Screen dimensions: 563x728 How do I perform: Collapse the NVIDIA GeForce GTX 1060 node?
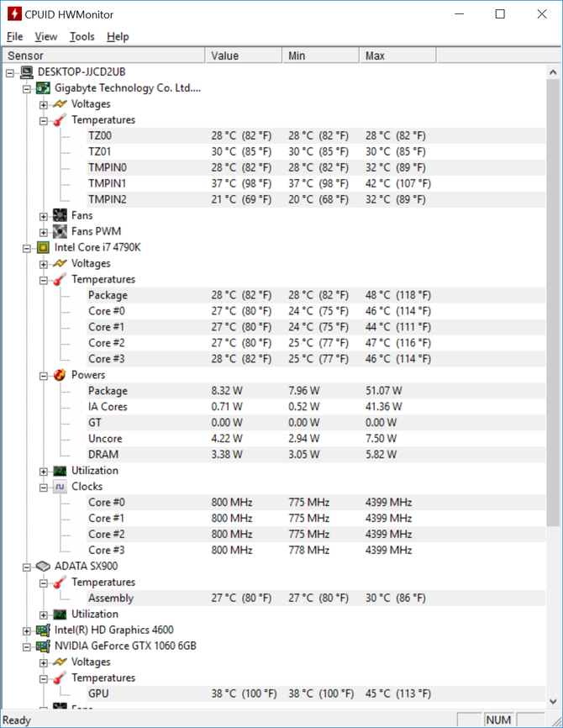pyautogui.click(x=27, y=646)
